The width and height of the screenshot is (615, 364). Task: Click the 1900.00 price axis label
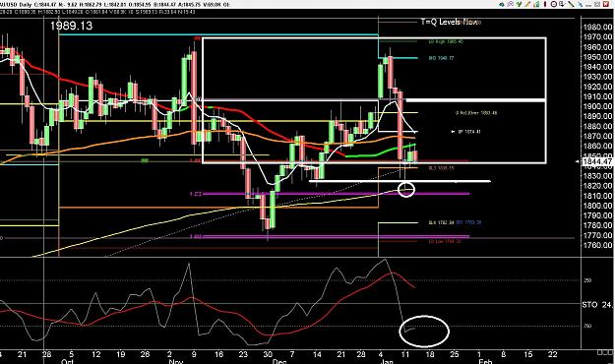coord(597,106)
